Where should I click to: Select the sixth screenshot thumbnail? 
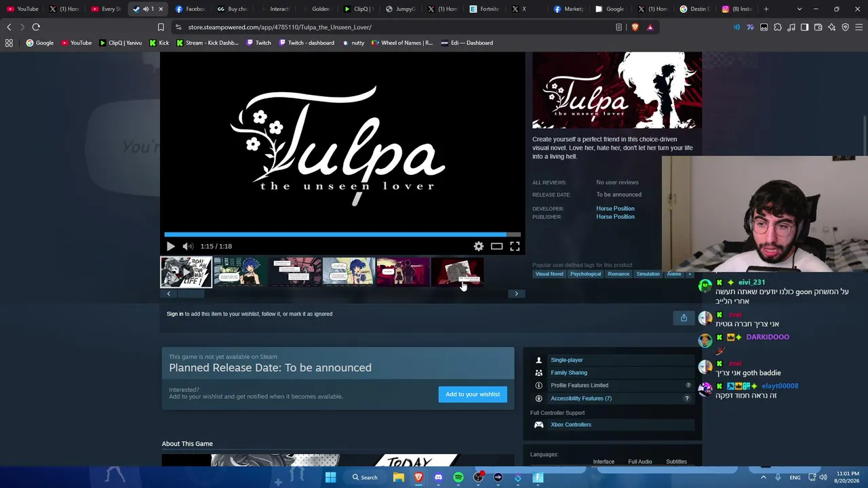(457, 272)
